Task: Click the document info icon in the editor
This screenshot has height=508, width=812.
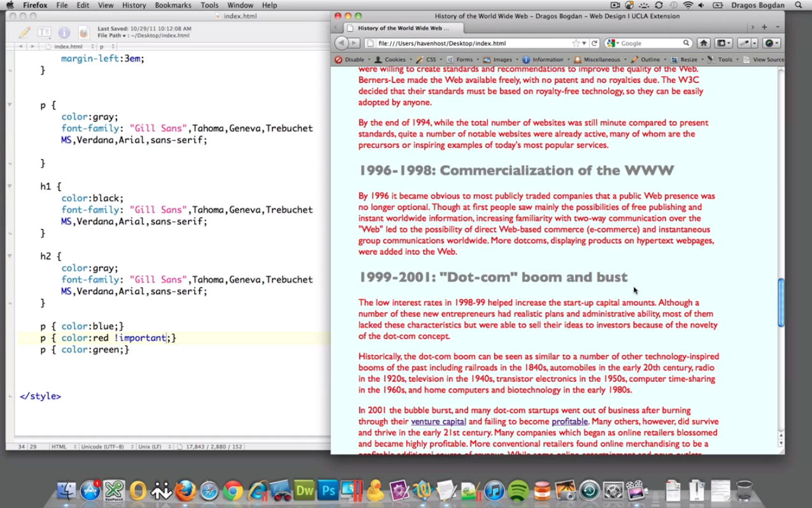Action: click(64, 32)
